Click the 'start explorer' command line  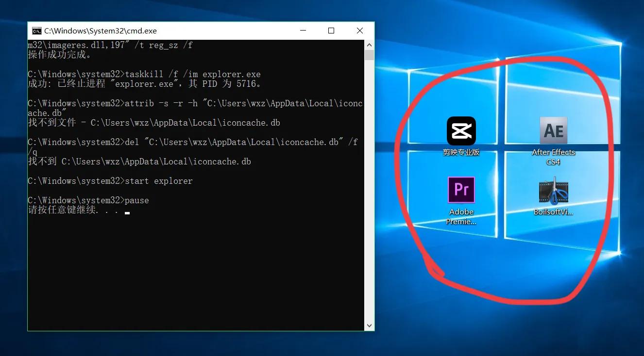pyautogui.click(x=110, y=181)
